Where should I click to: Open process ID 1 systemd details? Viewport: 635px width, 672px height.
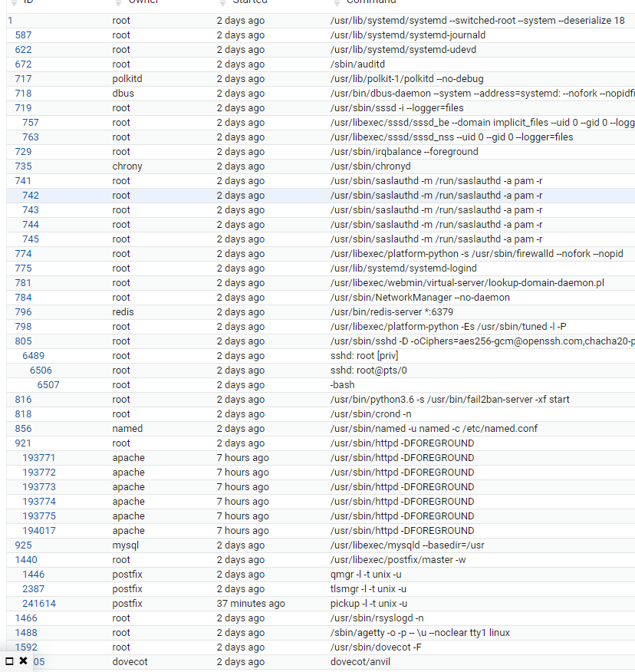click(10, 21)
